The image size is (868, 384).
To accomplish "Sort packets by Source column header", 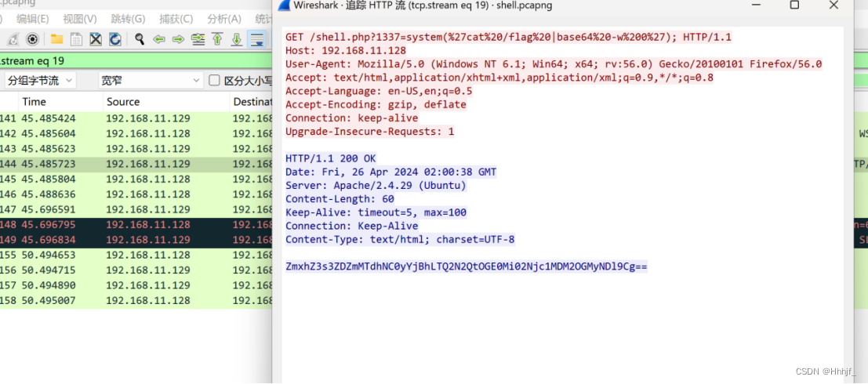I will point(166,102).
